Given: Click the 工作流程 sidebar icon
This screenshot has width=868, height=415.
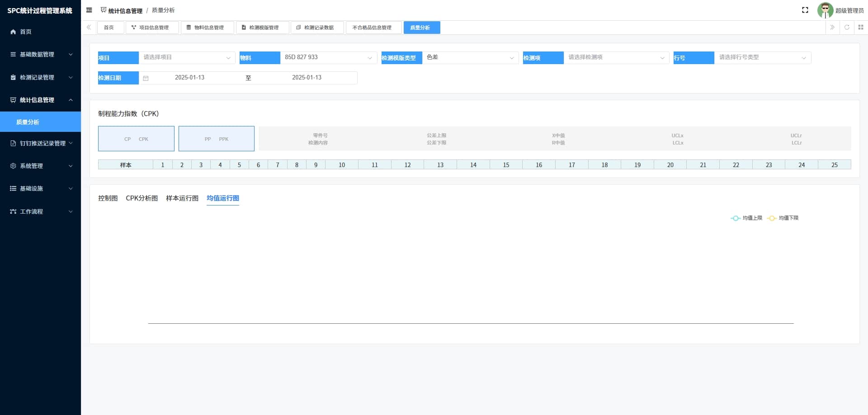Looking at the screenshot, I should pos(13,211).
